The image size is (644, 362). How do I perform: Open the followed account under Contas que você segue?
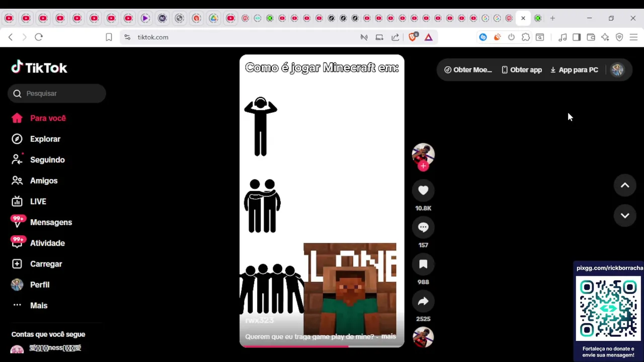46,348
